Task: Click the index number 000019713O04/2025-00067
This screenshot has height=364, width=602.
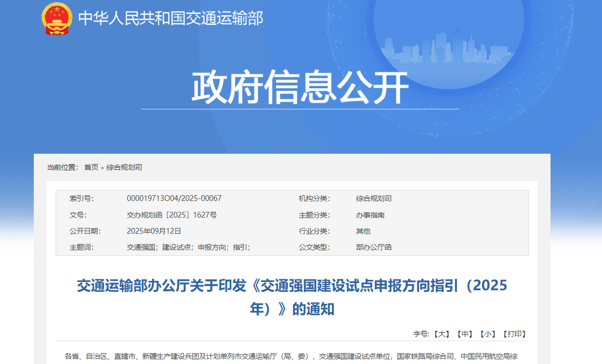Action: 174,198
